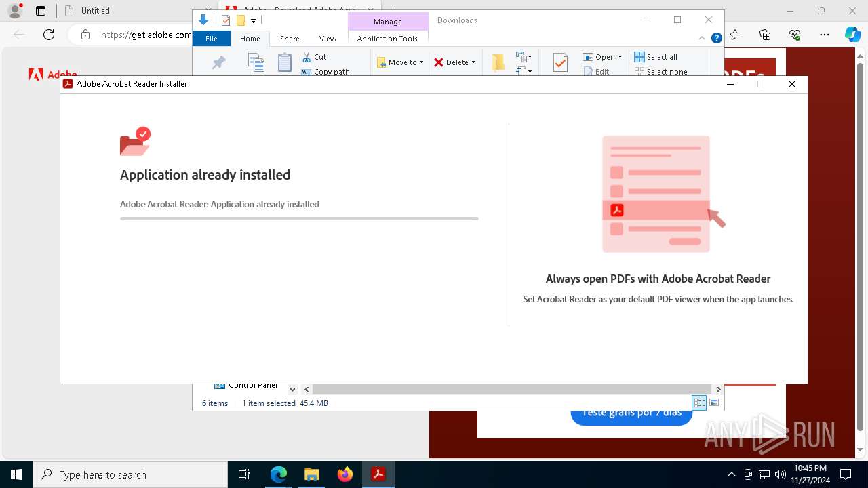Viewport: 868px width, 488px height.
Task: Click the volume speaker tray icon
Action: point(781,474)
